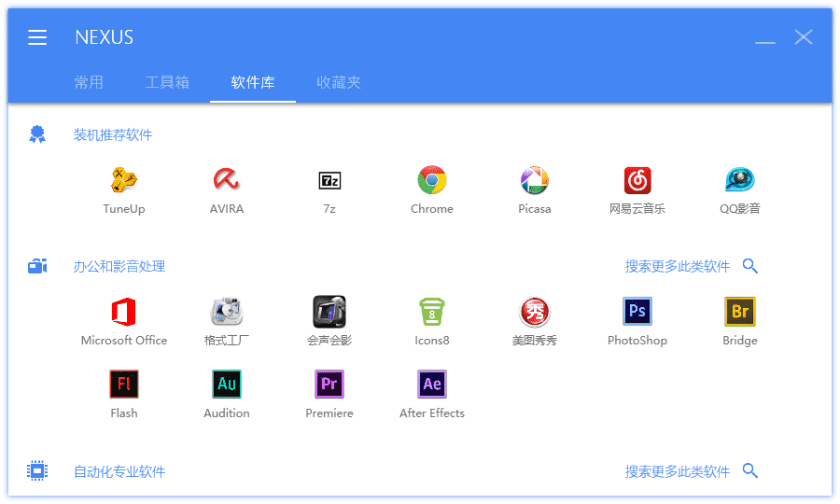Open the hamburger menu
Screen dimensions: 840x504
(37, 37)
